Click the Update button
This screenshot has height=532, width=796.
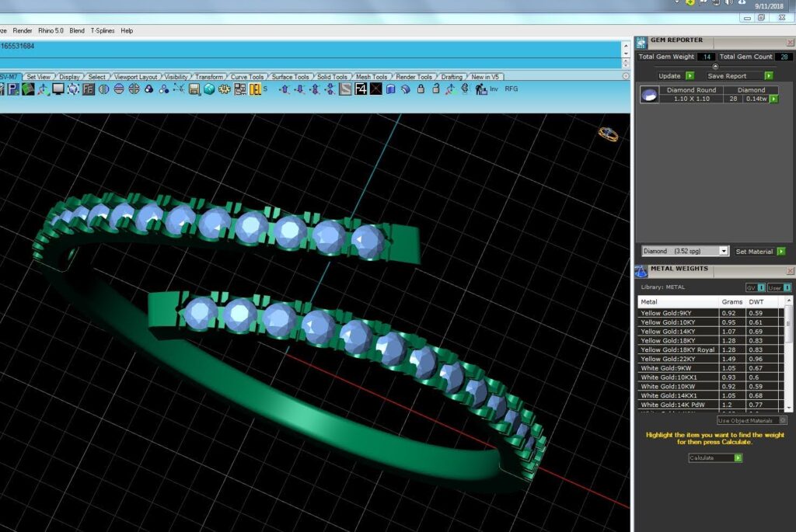point(669,75)
